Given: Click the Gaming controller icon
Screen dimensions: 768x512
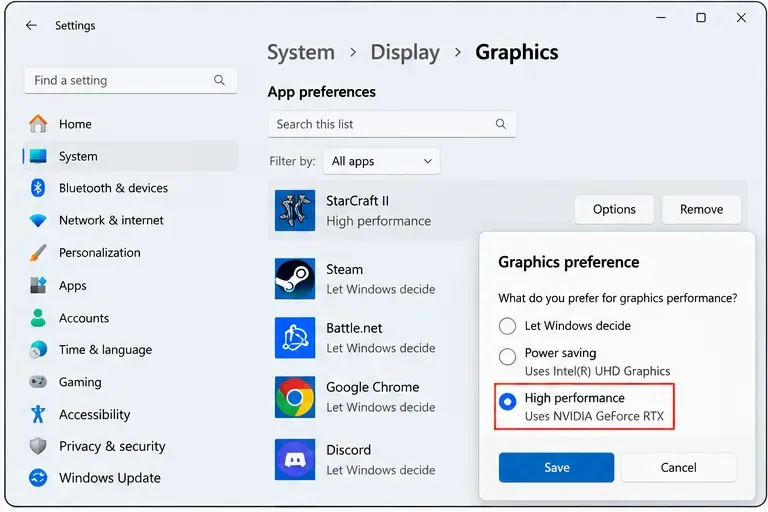Looking at the screenshot, I should point(38,382).
